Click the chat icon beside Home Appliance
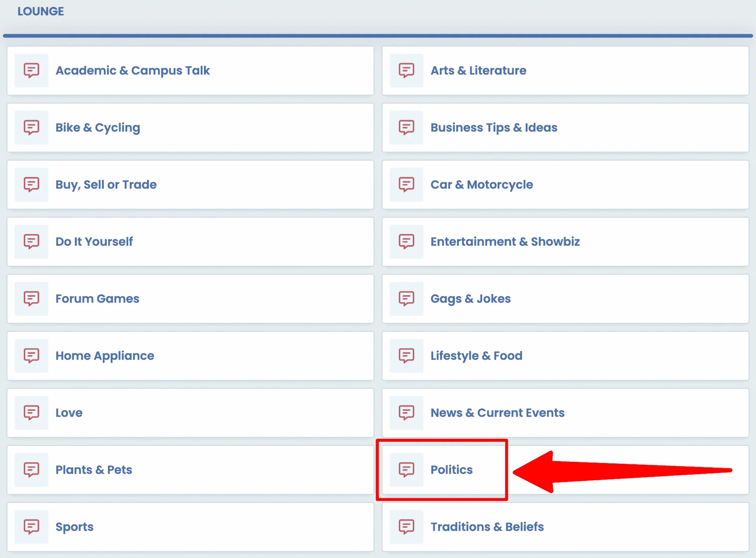 pyautogui.click(x=31, y=356)
